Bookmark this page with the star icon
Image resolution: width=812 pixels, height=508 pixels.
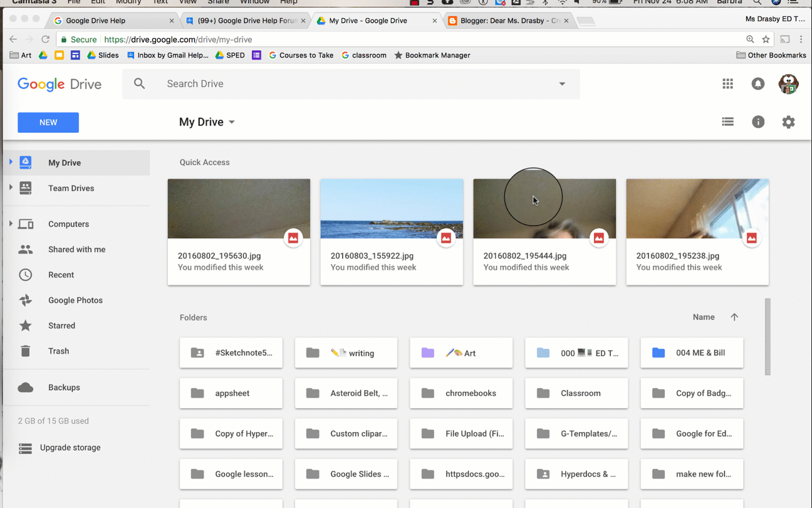[x=766, y=39]
